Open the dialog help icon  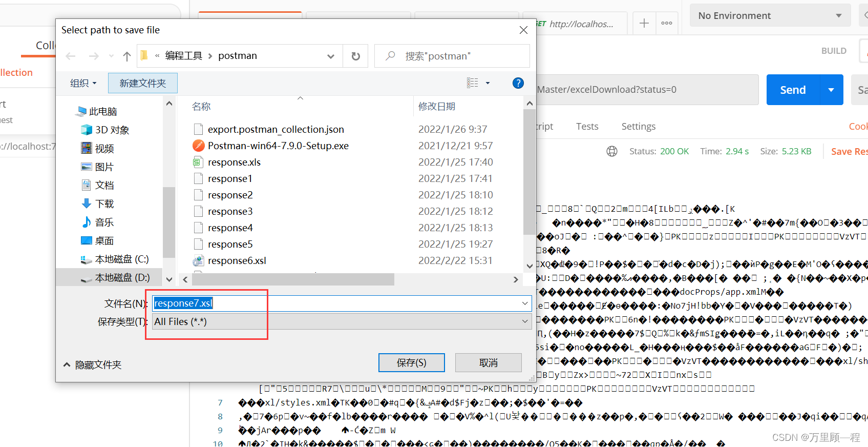pos(518,83)
